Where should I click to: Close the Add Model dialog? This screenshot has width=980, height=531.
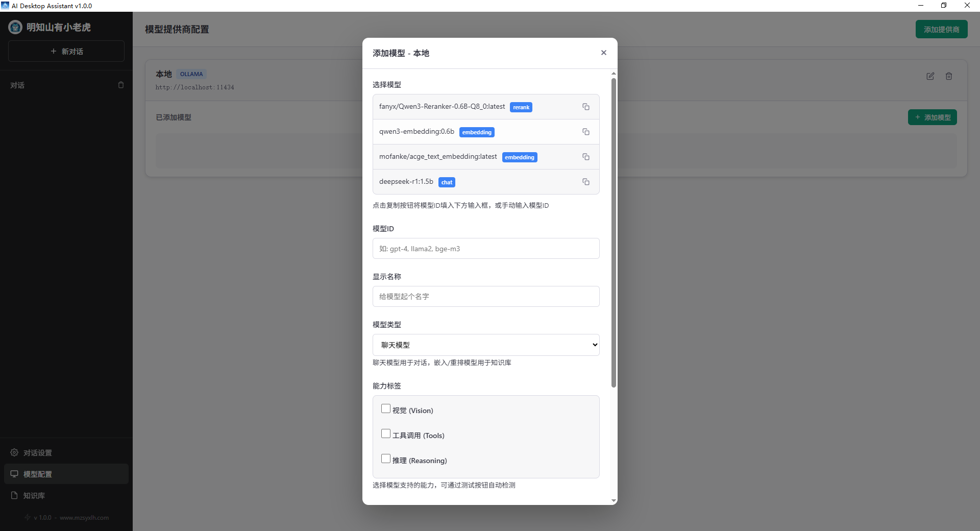(x=604, y=53)
